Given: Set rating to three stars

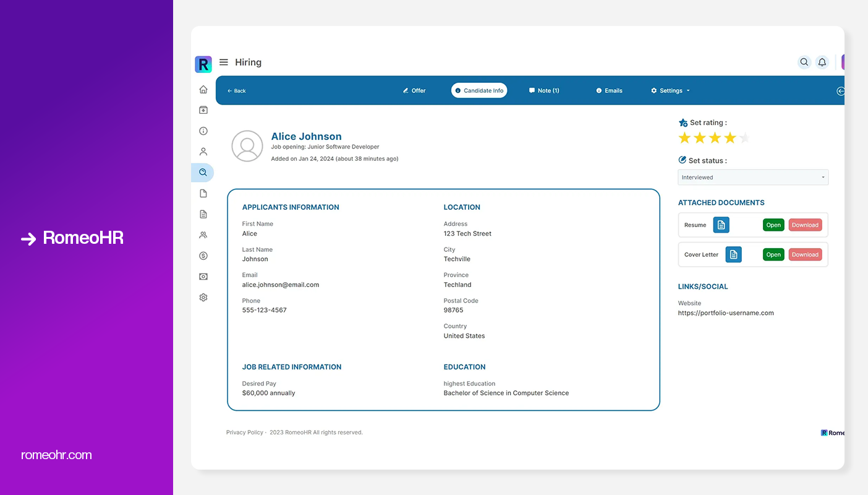Looking at the screenshot, I should click(x=715, y=138).
